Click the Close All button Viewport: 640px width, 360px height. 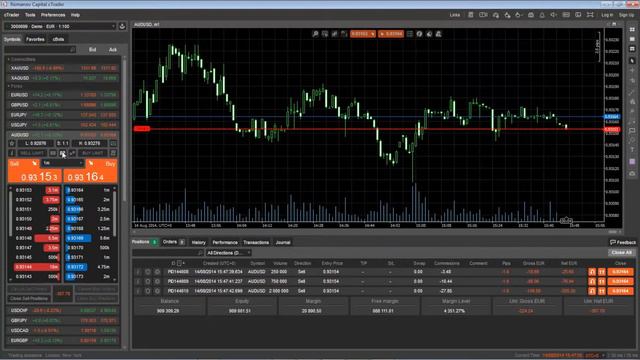click(621, 253)
